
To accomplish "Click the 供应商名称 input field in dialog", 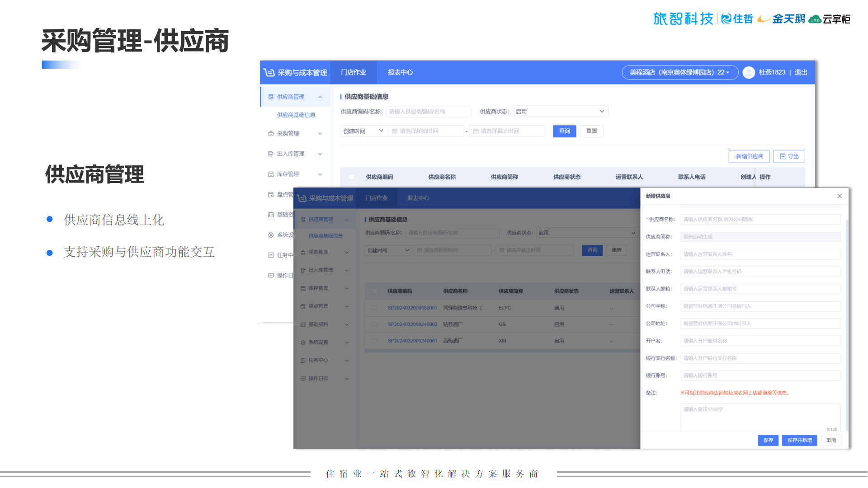I will click(760, 220).
